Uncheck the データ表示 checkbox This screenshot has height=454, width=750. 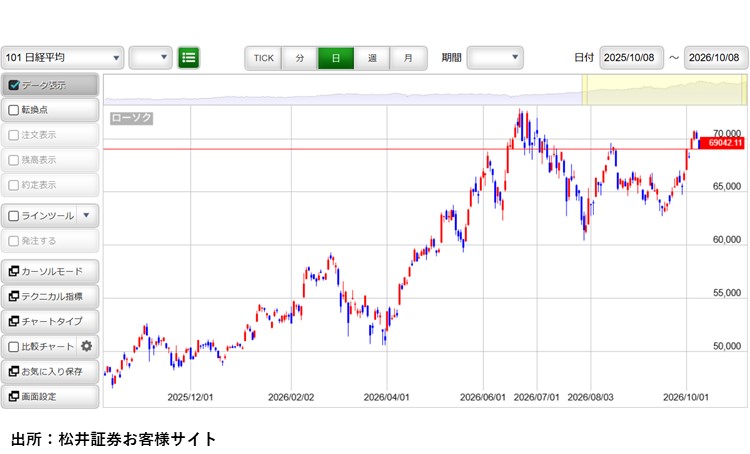click(x=14, y=85)
